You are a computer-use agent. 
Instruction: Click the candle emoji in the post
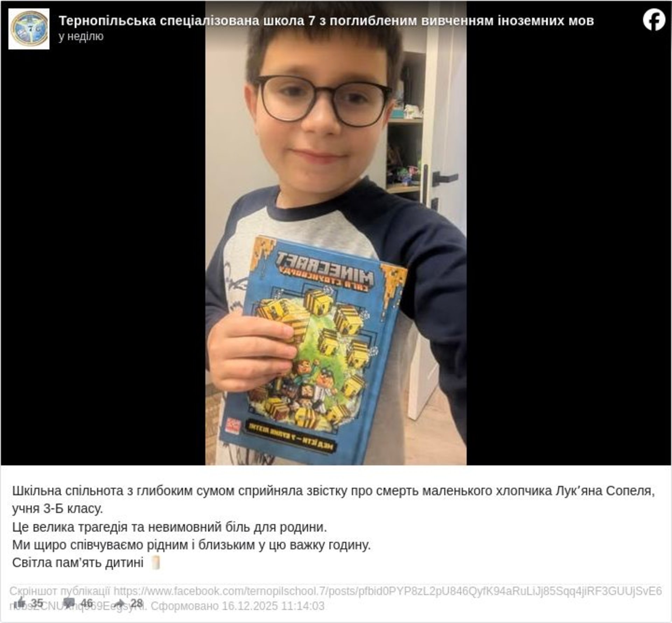(x=156, y=563)
